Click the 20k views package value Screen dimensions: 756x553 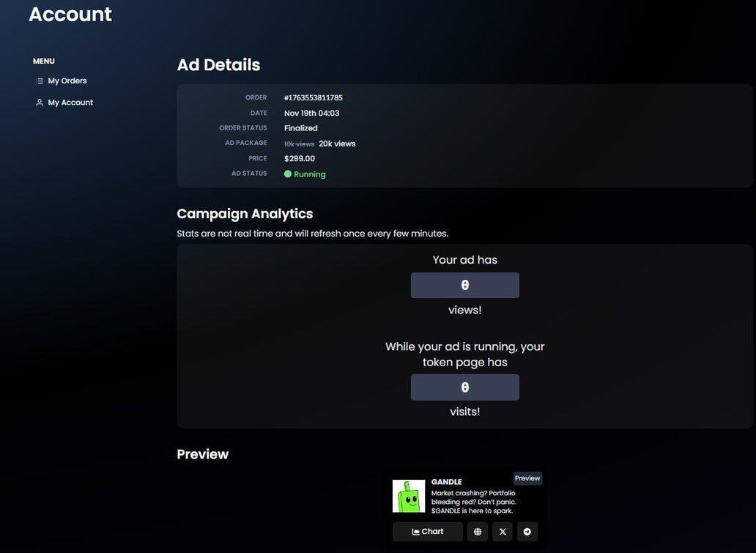(x=337, y=144)
